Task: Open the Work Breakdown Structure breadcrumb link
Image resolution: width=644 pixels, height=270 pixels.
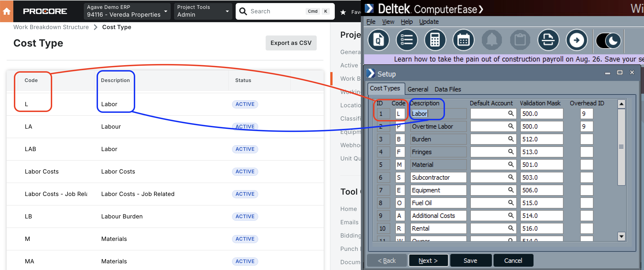Action: [x=51, y=27]
